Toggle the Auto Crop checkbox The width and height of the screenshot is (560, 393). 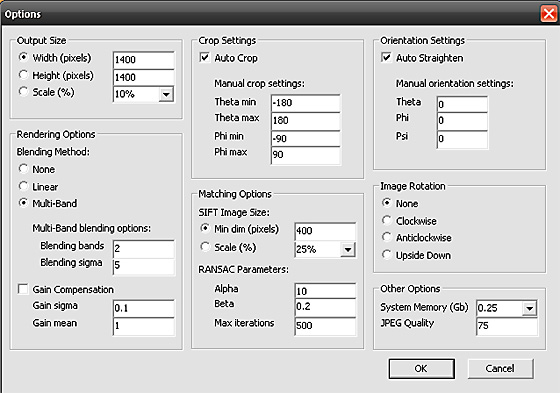205,58
